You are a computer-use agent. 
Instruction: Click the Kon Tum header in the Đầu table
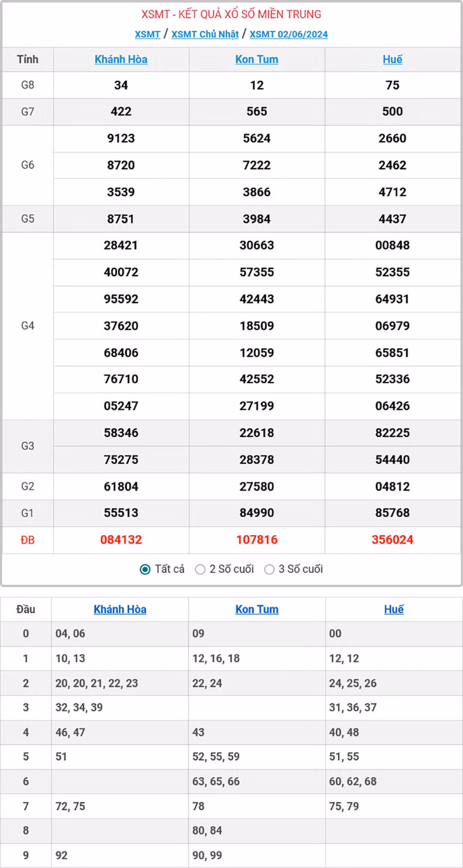pyautogui.click(x=257, y=609)
